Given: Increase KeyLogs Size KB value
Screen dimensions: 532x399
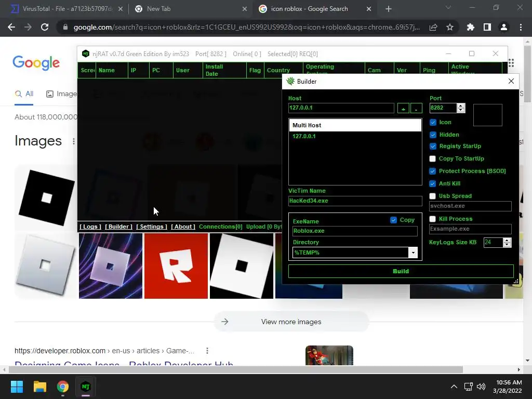Looking at the screenshot, I should pyautogui.click(x=507, y=240).
